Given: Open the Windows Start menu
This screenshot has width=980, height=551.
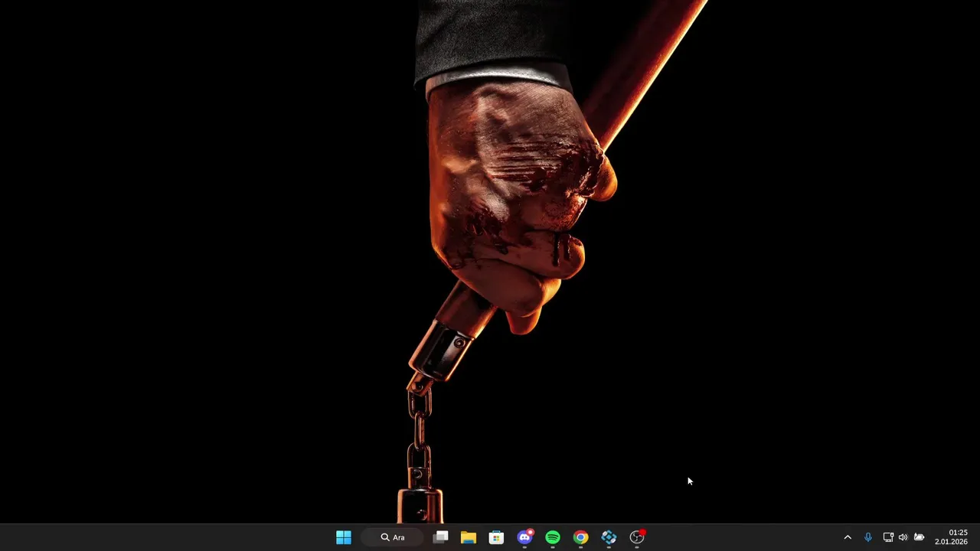Looking at the screenshot, I should [x=344, y=537].
